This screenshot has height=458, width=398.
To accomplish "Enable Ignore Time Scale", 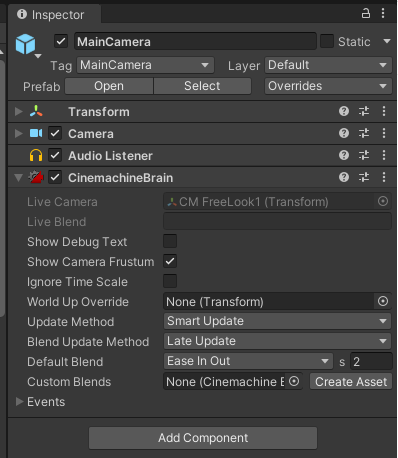I will click(x=170, y=281).
